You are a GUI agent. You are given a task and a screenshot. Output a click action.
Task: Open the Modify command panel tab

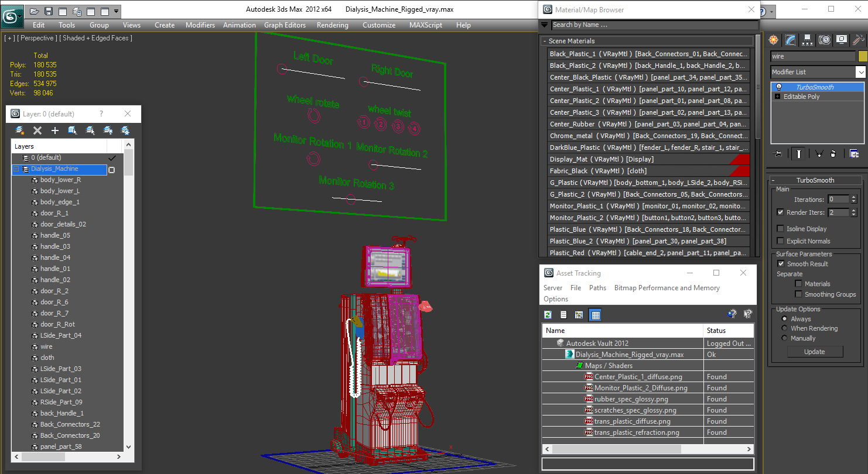[x=791, y=40]
